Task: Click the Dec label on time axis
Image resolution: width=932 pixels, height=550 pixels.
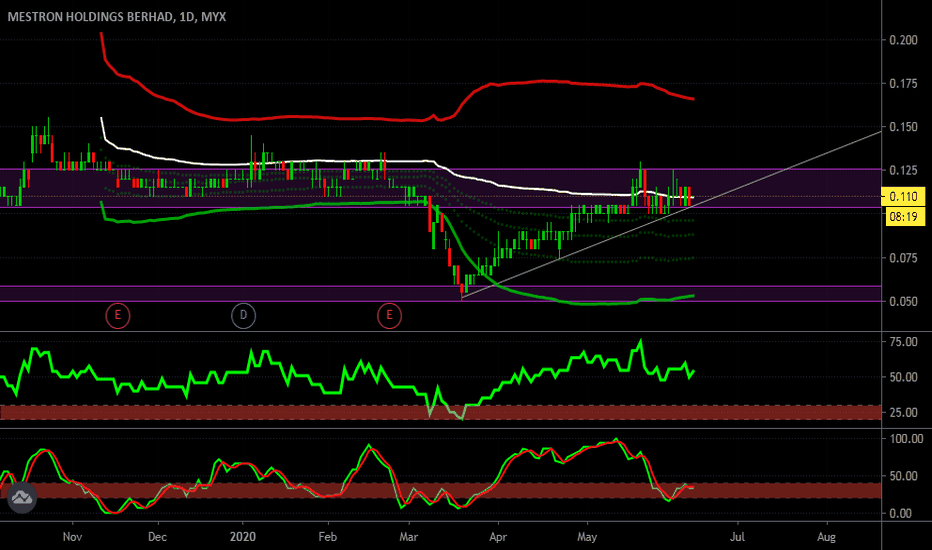Action: pos(157,537)
